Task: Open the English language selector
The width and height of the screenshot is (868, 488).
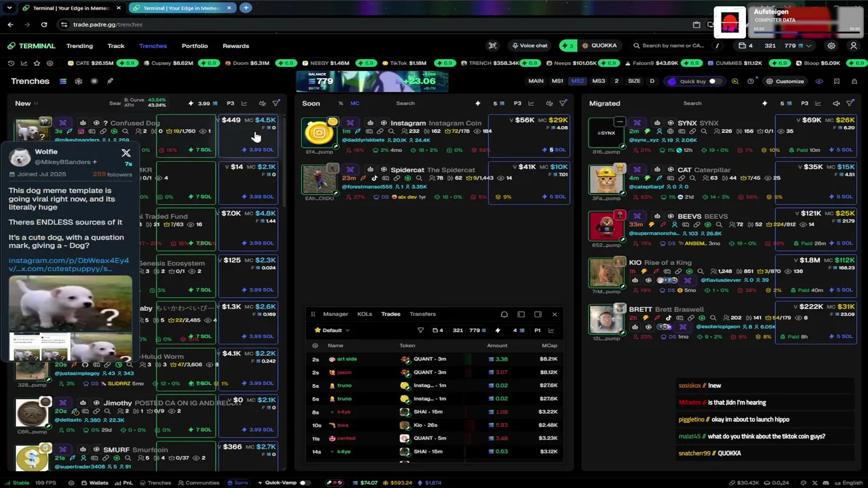Action: click(848, 483)
